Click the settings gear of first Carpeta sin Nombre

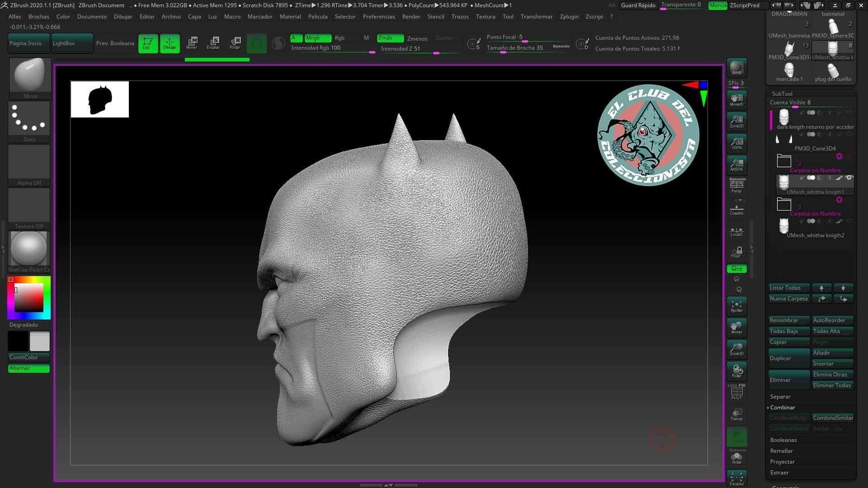pos(839,156)
